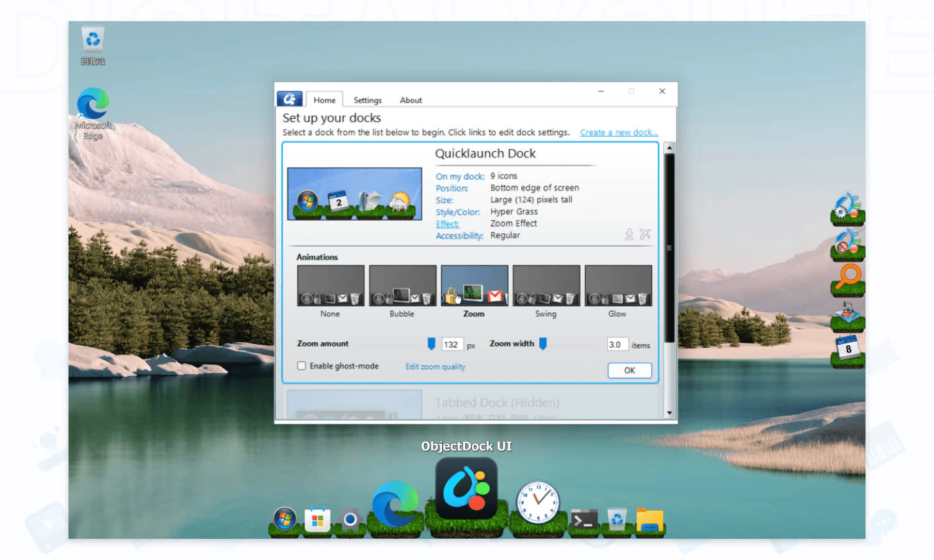Launch the terminal from the bottom dock

pos(584,520)
